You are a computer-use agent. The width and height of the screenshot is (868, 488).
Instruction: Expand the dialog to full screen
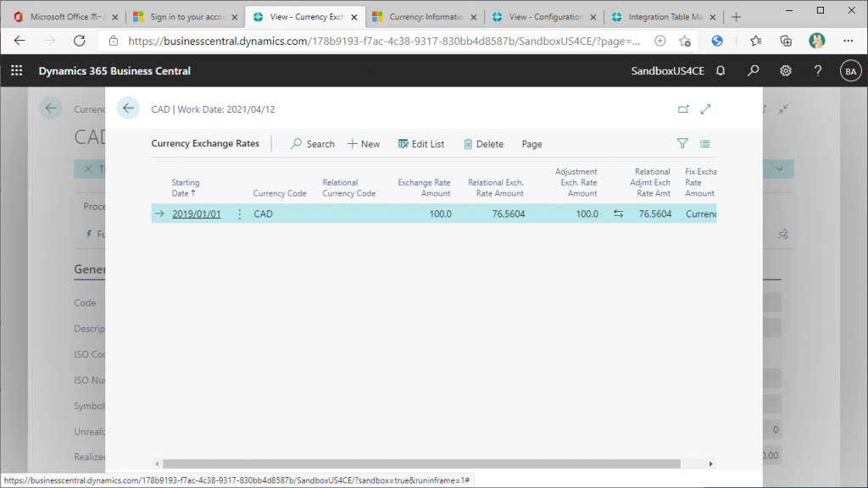[x=705, y=109]
